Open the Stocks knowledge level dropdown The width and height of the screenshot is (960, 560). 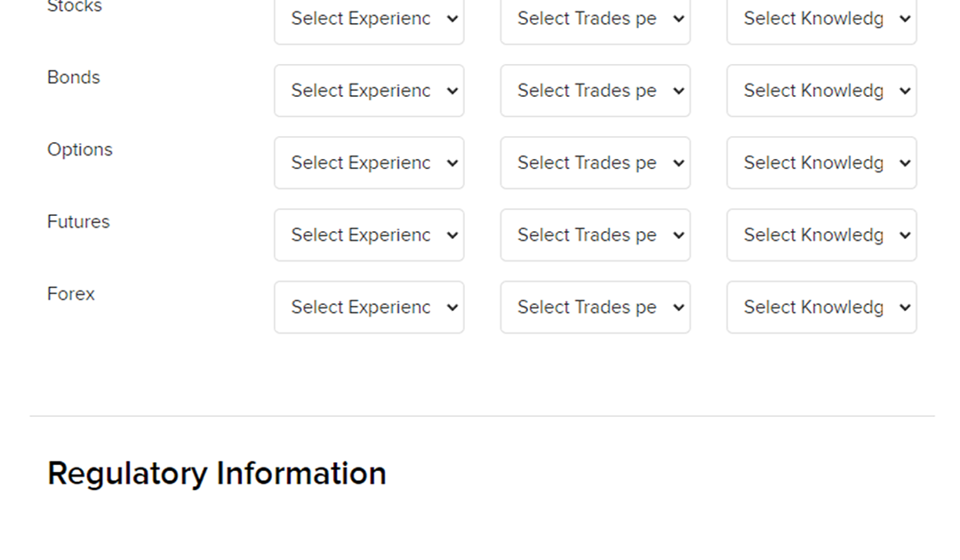coord(821,20)
